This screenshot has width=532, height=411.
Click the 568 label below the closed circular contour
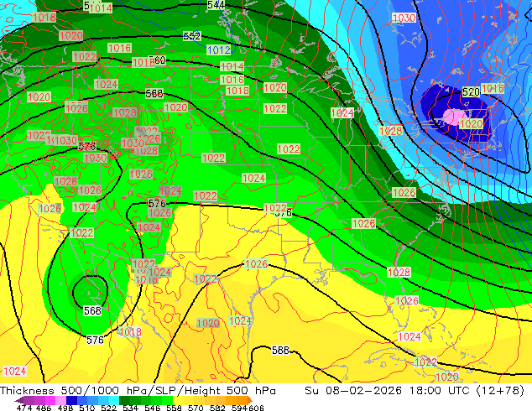tap(92, 310)
